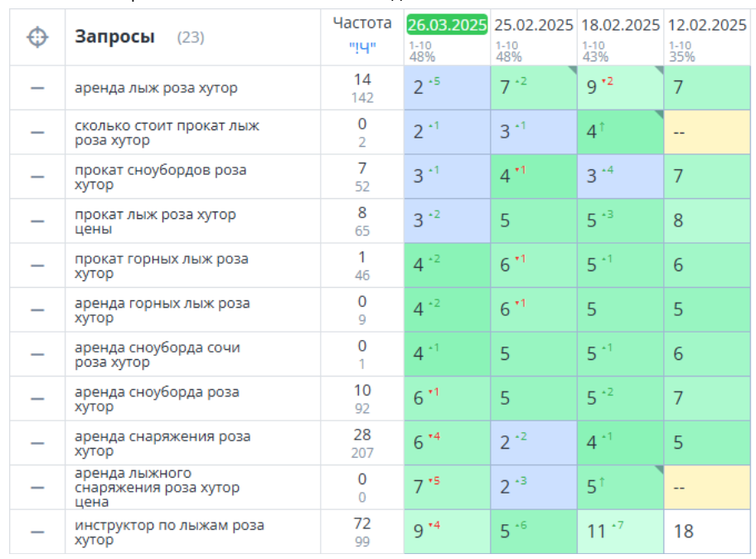Click position 6 -4 cell for аренда снаряжения
This screenshot has width=756, height=559.
point(447,443)
